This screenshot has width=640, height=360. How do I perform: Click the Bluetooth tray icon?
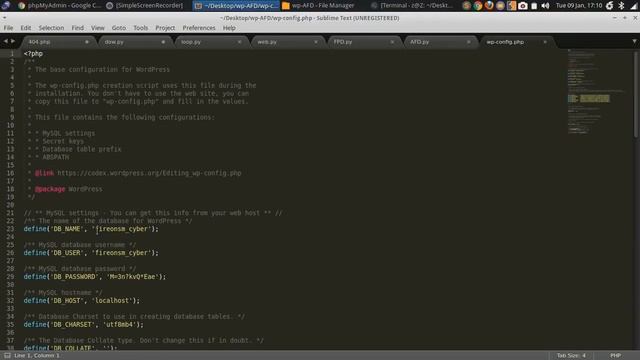(x=621, y=6)
